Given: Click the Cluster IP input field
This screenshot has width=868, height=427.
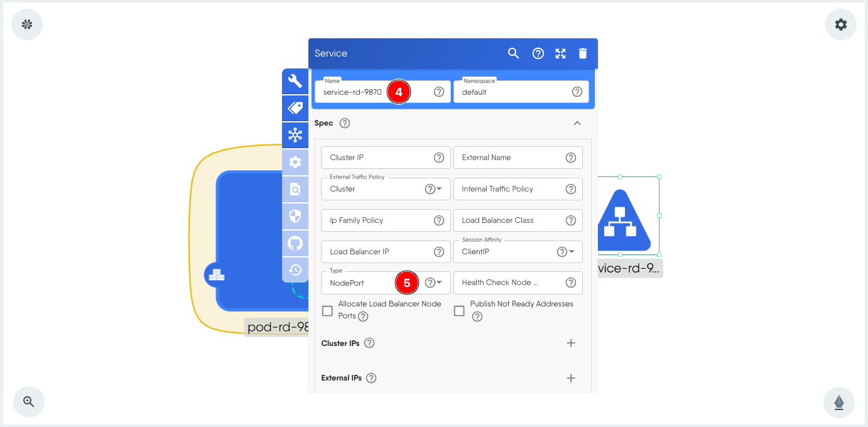Looking at the screenshot, I should (377, 158).
